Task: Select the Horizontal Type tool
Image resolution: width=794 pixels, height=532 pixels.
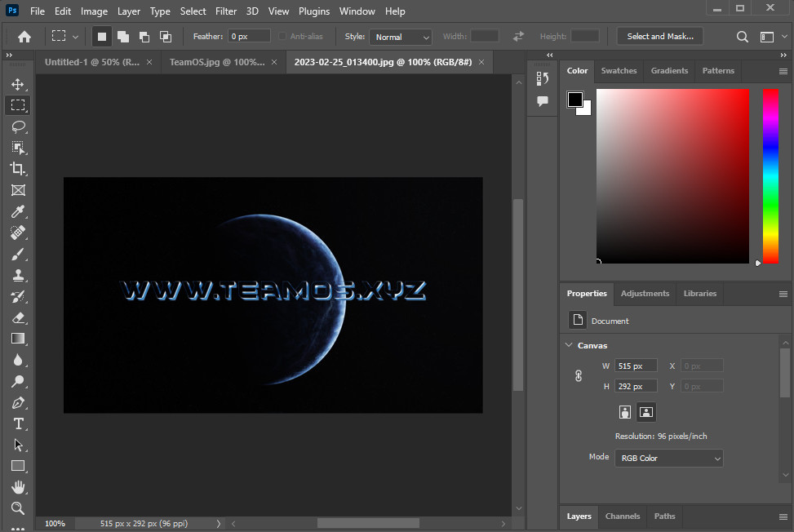Action: [18, 423]
